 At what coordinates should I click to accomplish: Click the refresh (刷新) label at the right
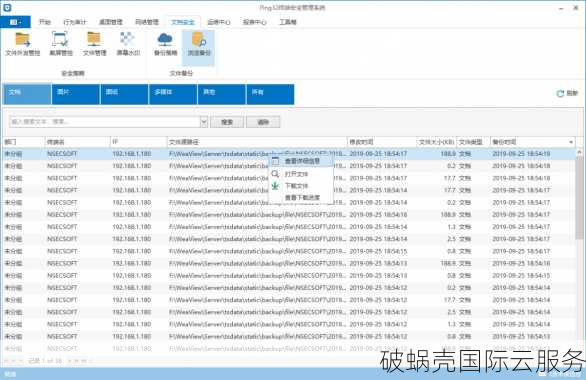(572, 93)
